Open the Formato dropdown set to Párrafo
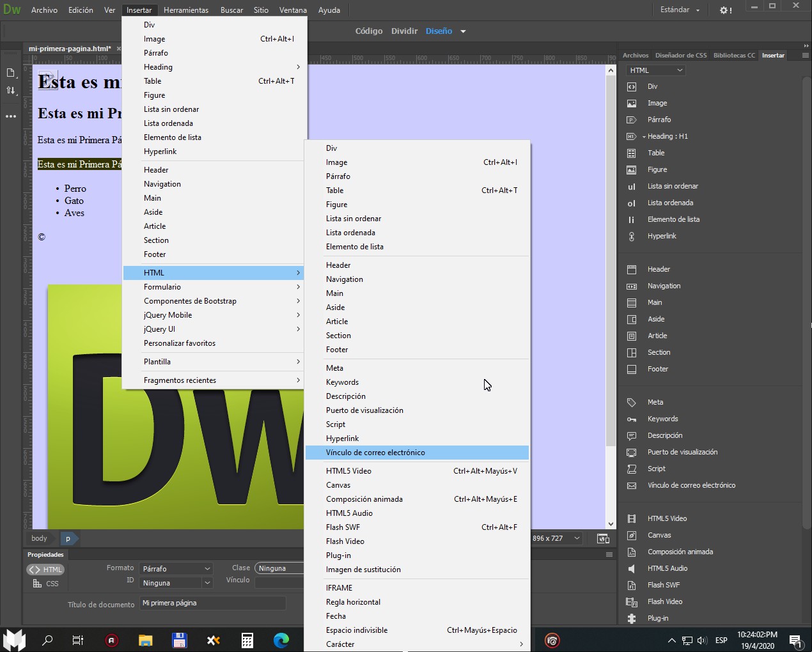The height and width of the screenshot is (652, 812). tap(175, 568)
